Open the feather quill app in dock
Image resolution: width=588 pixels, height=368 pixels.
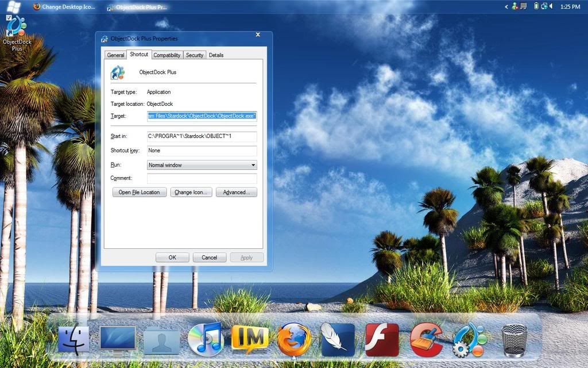pos(338,339)
